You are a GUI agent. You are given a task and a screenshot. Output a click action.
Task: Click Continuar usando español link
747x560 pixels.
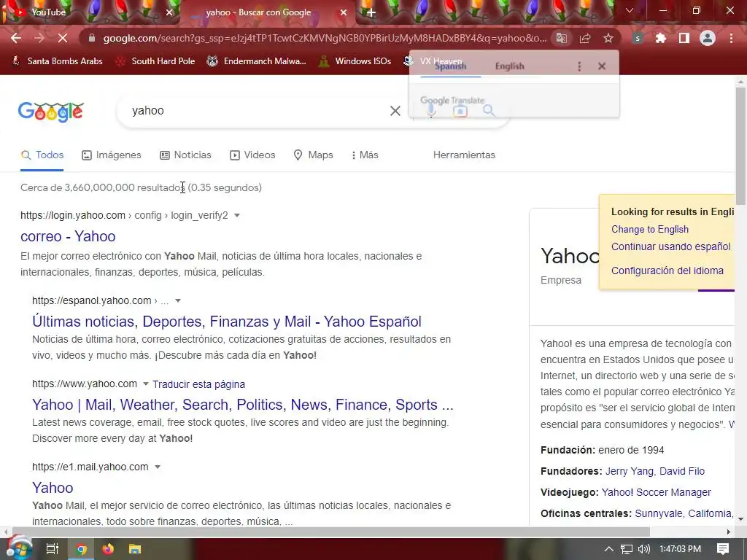671,246
